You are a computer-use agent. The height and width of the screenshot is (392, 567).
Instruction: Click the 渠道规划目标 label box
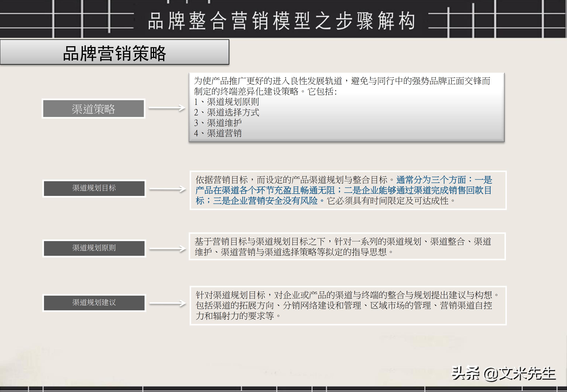pyautogui.click(x=94, y=189)
